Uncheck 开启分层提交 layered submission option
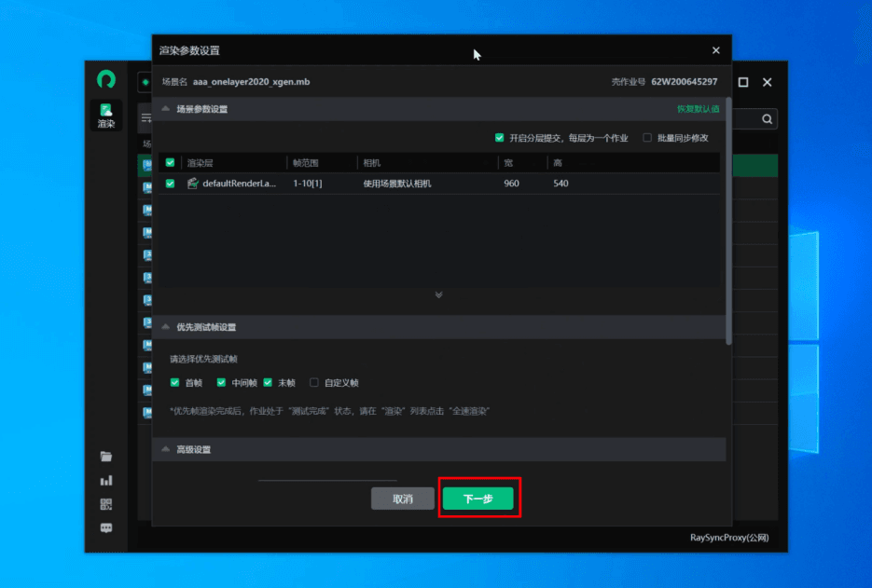872x588 pixels. tap(500, 138)
